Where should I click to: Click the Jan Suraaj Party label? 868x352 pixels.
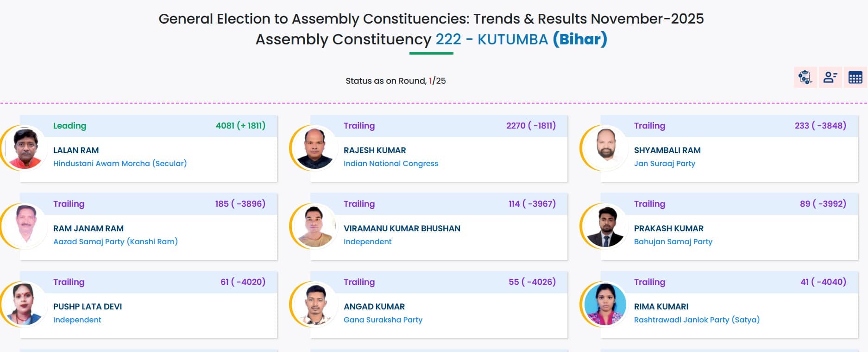664,163
